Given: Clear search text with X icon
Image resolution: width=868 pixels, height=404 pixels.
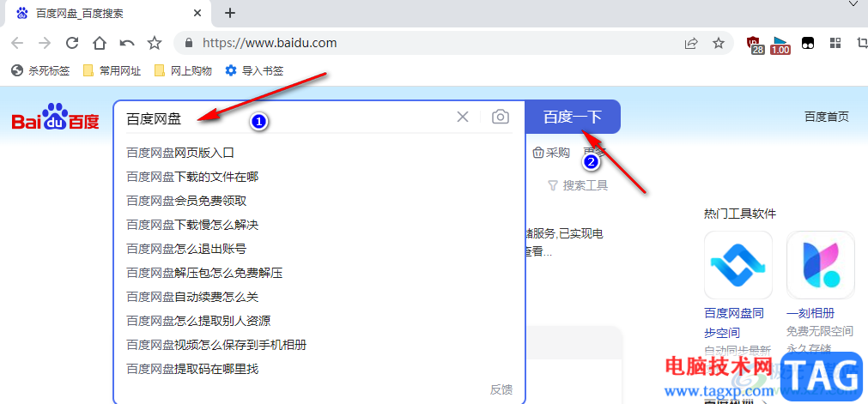Looking at the screenshot, I should point(463,117).
